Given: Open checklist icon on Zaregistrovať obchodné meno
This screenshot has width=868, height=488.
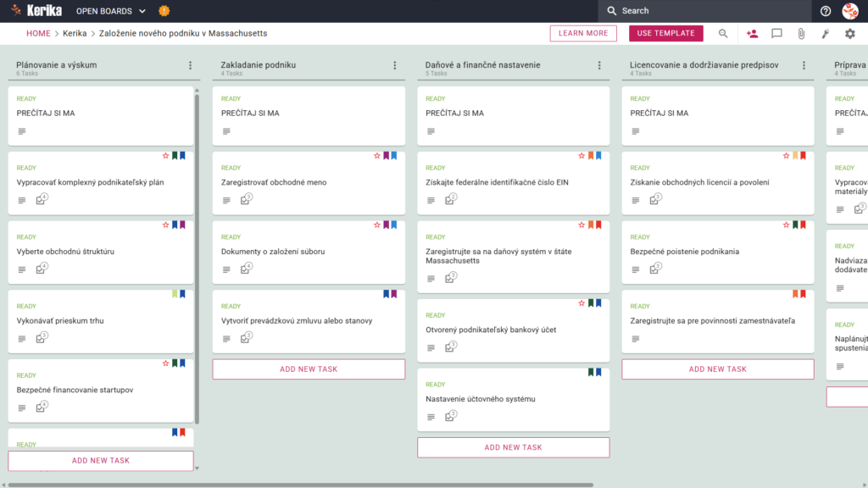Looking at the screenshot, I should tap(247, 199).
